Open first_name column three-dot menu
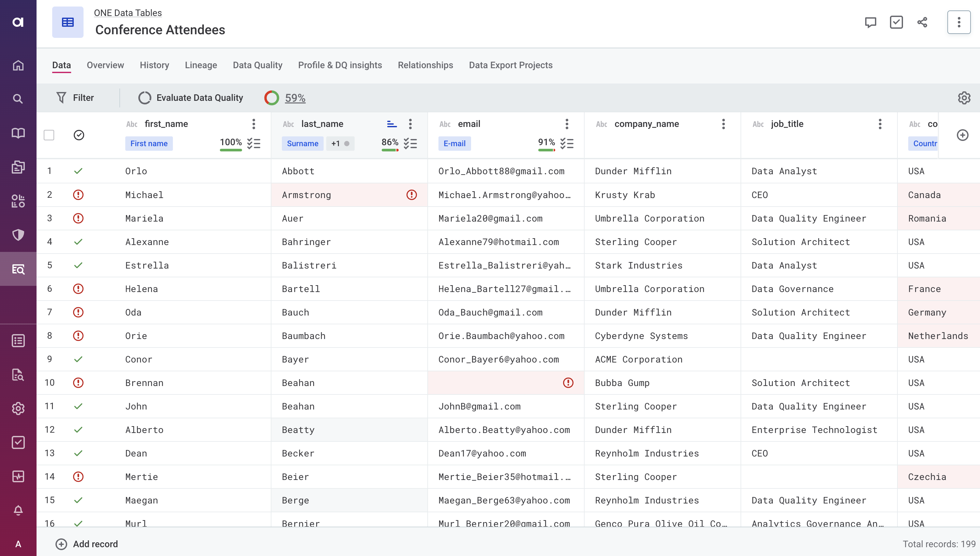This screenshot has width=980, height=556. coord(253,124)
